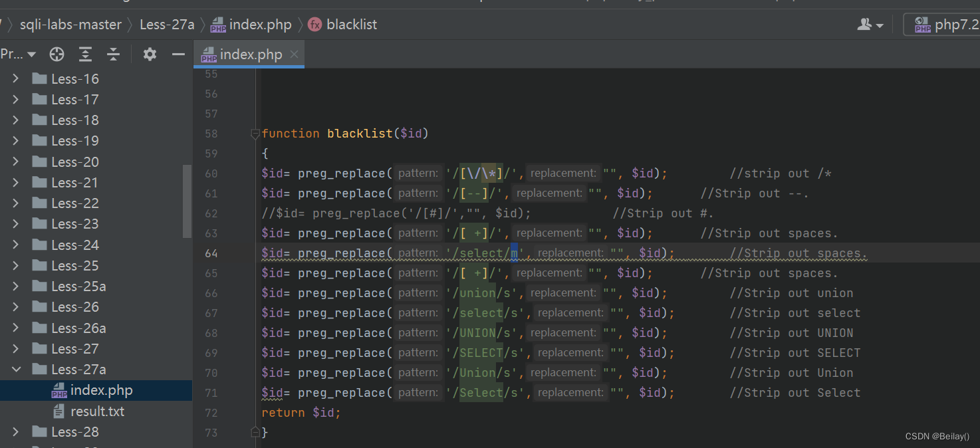The width and height of the screenshot is (980, 448).
Task: Hide the project panel with minus icon
Action: point(178,55)
